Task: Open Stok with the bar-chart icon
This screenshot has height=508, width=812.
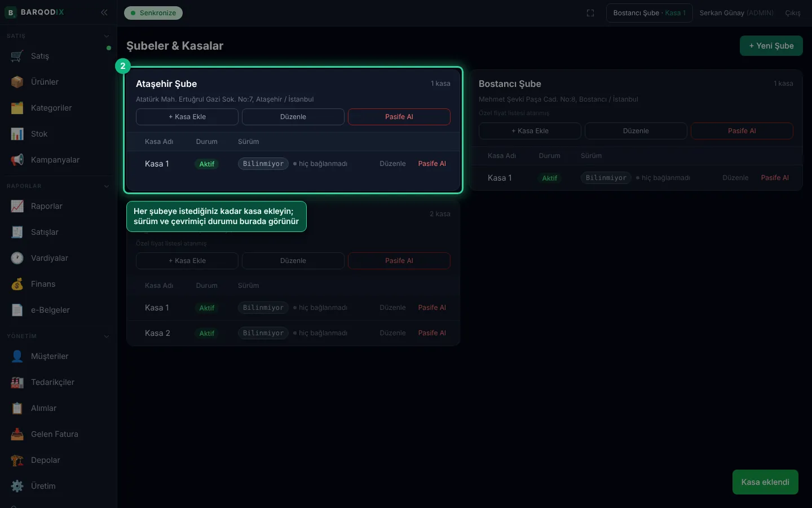Action: [17, 134]
